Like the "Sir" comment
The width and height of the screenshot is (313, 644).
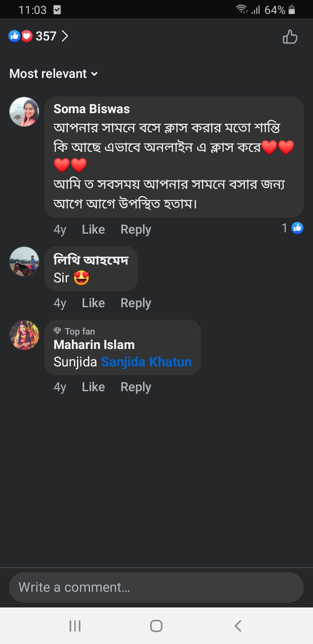click(93, 303)
